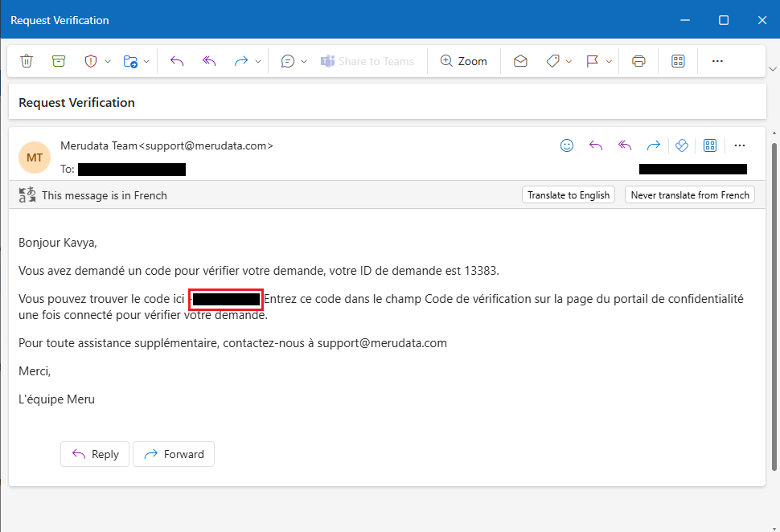Click the Print icon in toolbar
Image resolution: width=780 pixels, height=532 pixels.
coord(638,61)
